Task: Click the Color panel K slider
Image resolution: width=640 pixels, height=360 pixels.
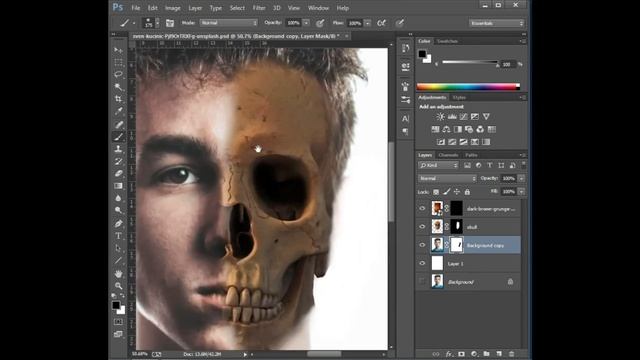Action: tap(470, 62)
